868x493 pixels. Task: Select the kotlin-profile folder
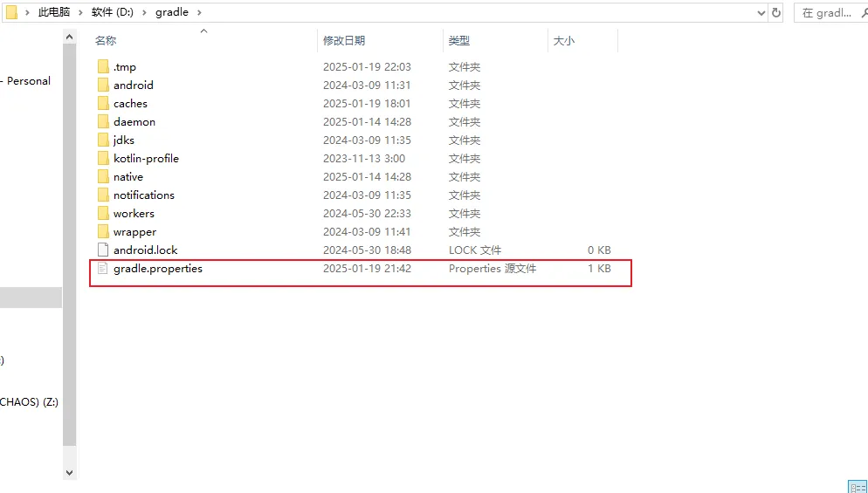(146, 159)
